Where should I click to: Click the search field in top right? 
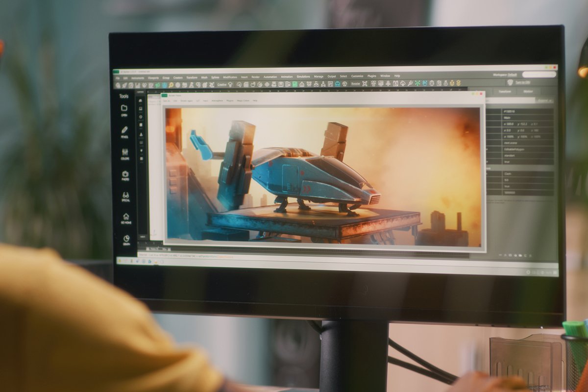coord(539,74)
